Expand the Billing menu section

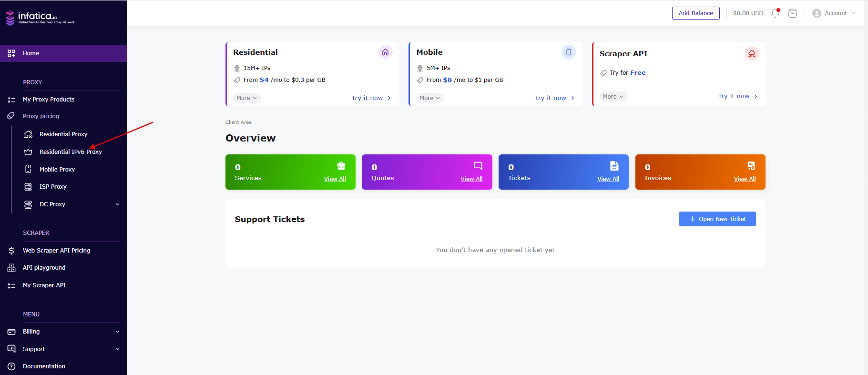[x=117, y=332]
